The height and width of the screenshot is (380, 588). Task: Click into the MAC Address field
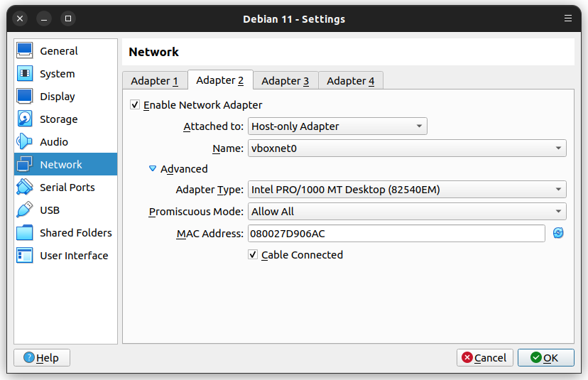point(396,233)
